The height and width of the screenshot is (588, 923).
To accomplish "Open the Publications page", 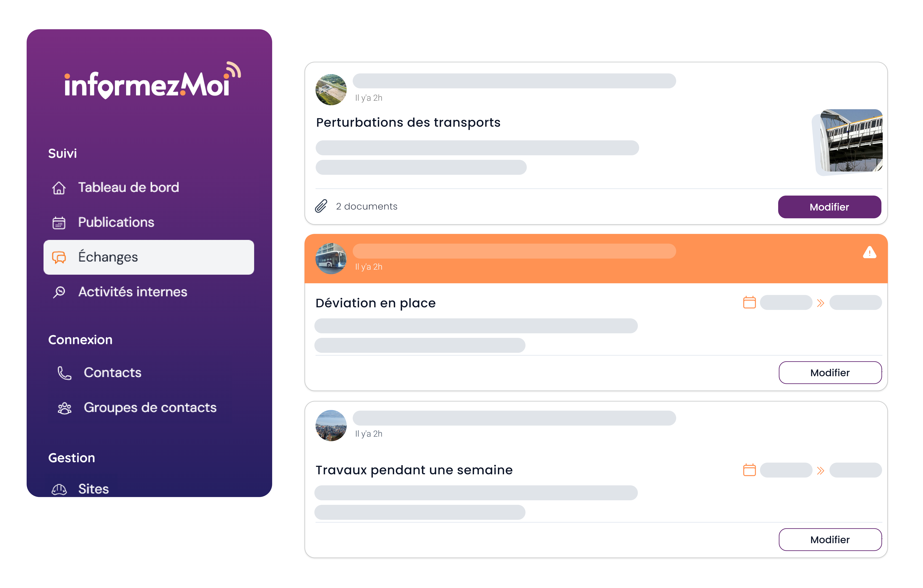I will (x=116, y=222).
